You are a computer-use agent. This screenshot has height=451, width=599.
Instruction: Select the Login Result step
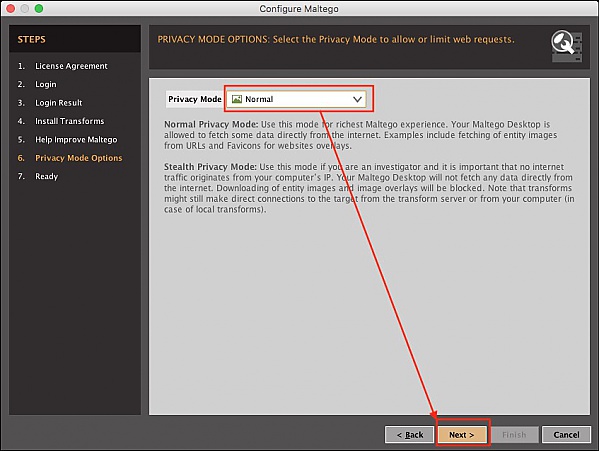[58, 103]
